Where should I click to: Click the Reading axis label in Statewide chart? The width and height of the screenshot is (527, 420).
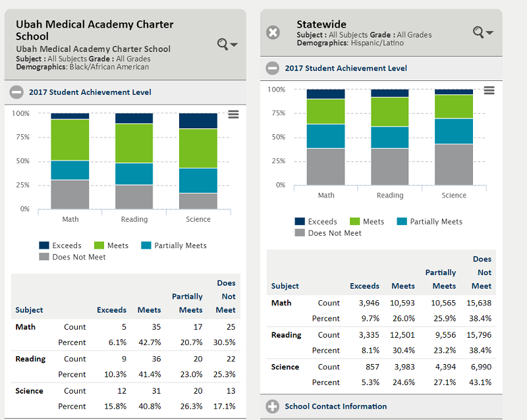point(390,196)
